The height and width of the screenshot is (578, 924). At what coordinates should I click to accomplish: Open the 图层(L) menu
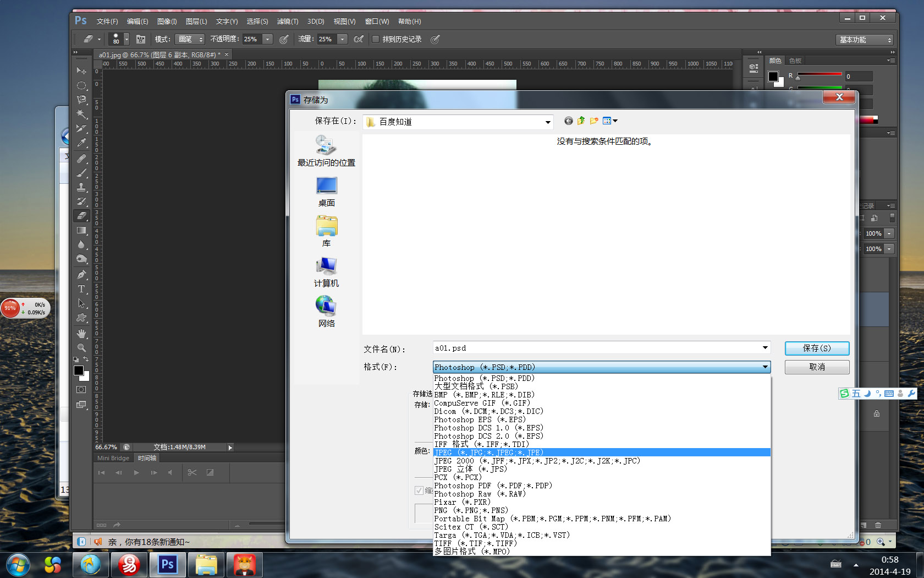tap(196, 21)
